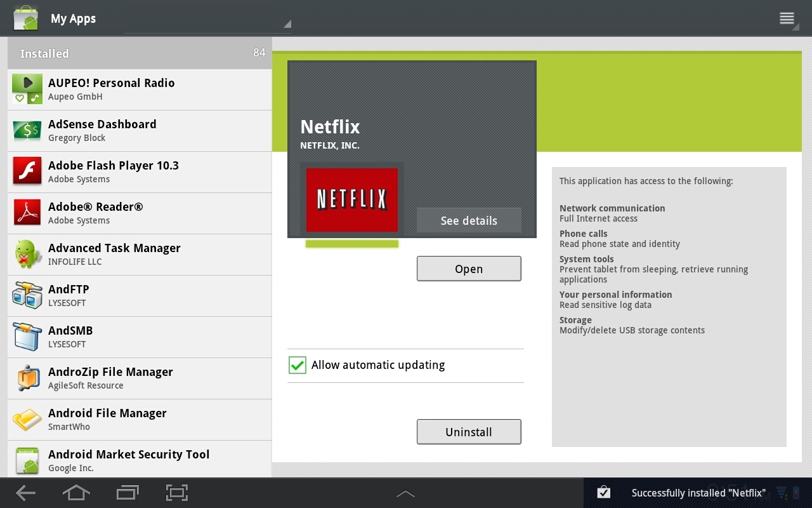
Task: Tap Your personal information permission entry
Action: point(615,300)
